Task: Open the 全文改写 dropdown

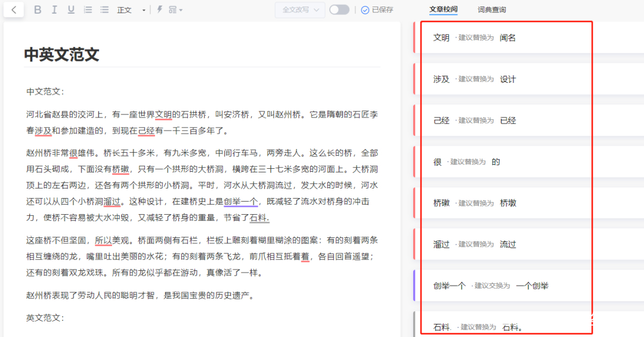Action: click(300, 10)
